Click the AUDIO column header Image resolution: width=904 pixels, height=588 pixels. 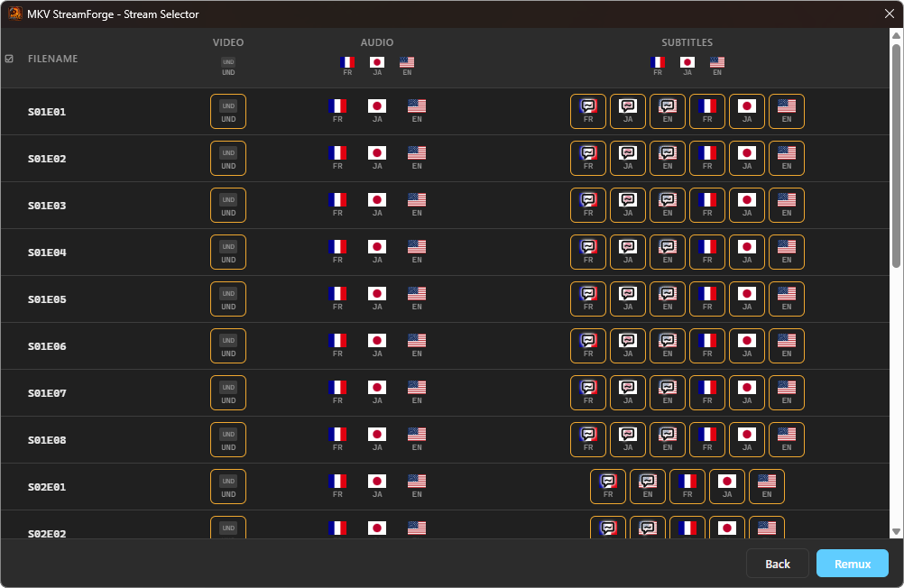(377, 42)
